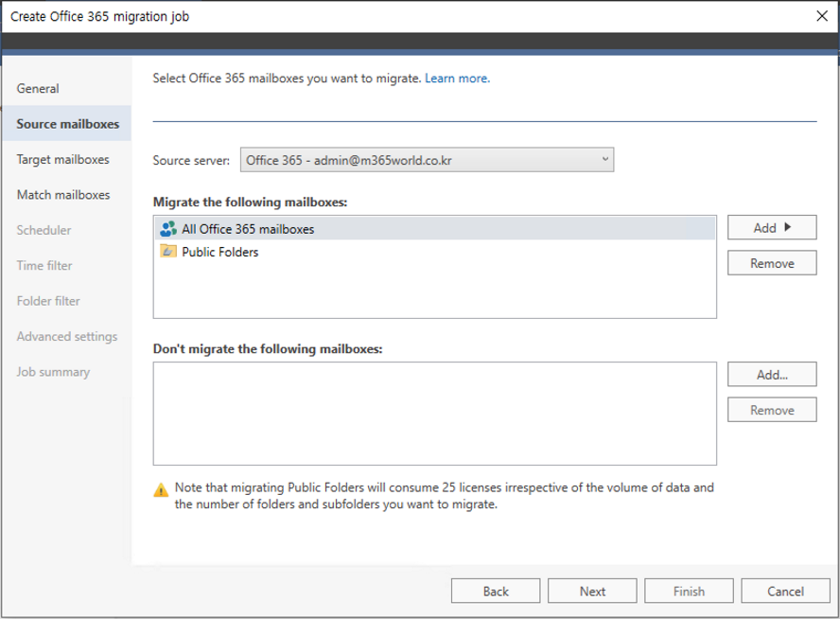Go to the General step
The image size is (840, 619).
pyautogui.click(x=38, y=88)
